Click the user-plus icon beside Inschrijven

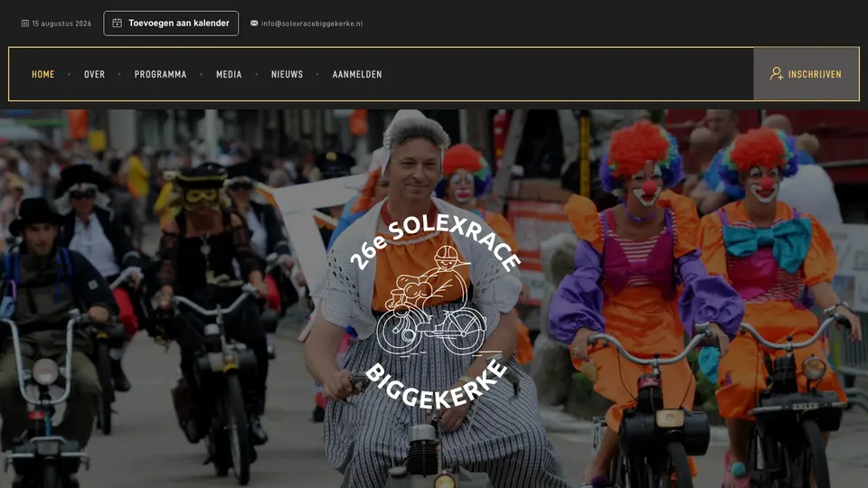777,73
